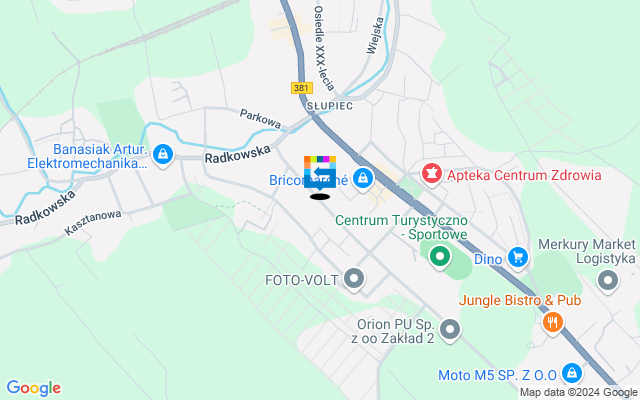Viewport: 640px width, 400px height.
Task: Click the Centrum Turystyczno - Sportowe label
Action: (402, 227)
